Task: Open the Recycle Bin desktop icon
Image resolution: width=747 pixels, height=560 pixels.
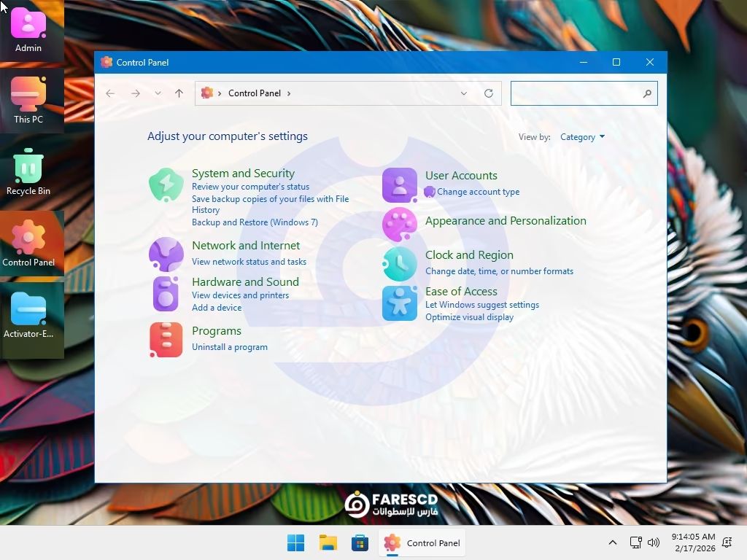Action: click(28, 173)
